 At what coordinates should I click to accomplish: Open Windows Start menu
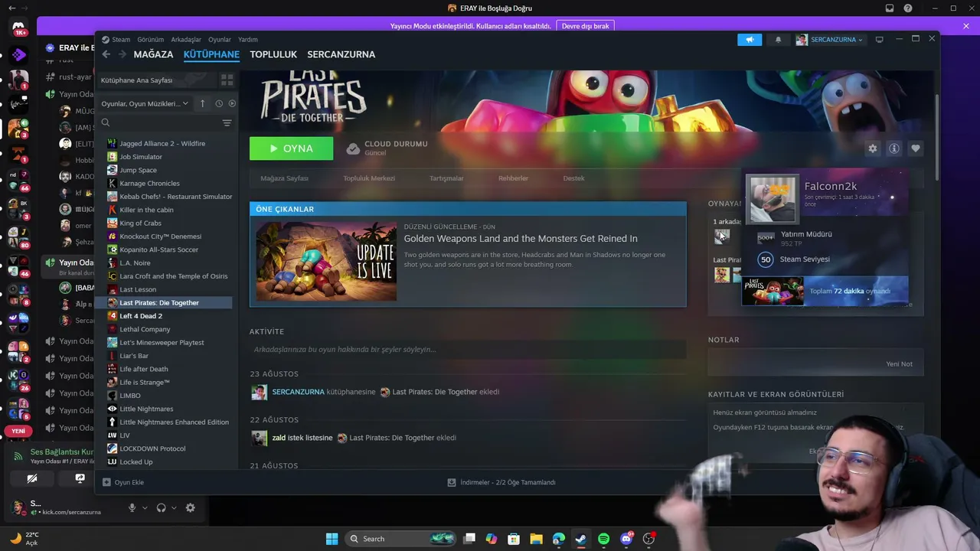[x=332, y=539]
